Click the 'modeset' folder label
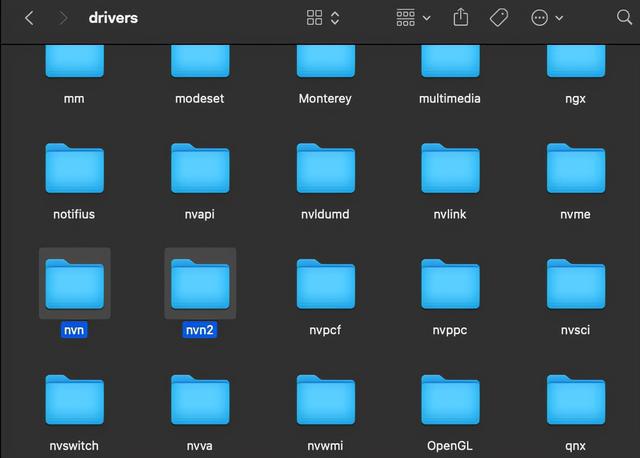The height and width of the screenshot is (458, 640). (200, 99)
